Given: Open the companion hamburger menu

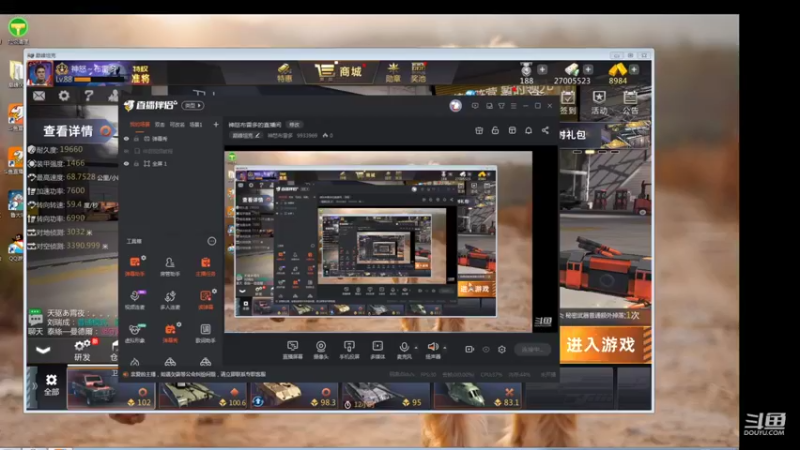Looking at the screenshot, I should click(513, 106).
